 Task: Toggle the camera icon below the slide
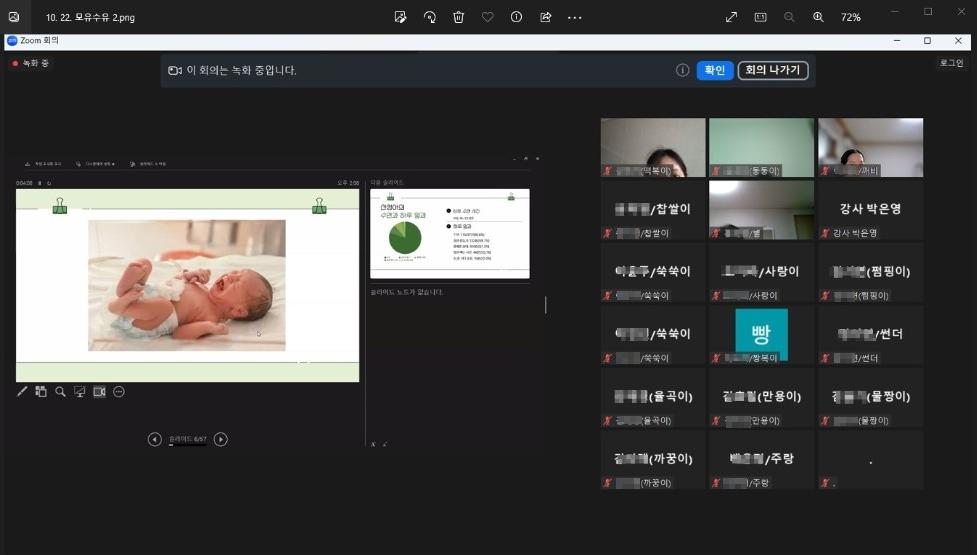point(99,391)
